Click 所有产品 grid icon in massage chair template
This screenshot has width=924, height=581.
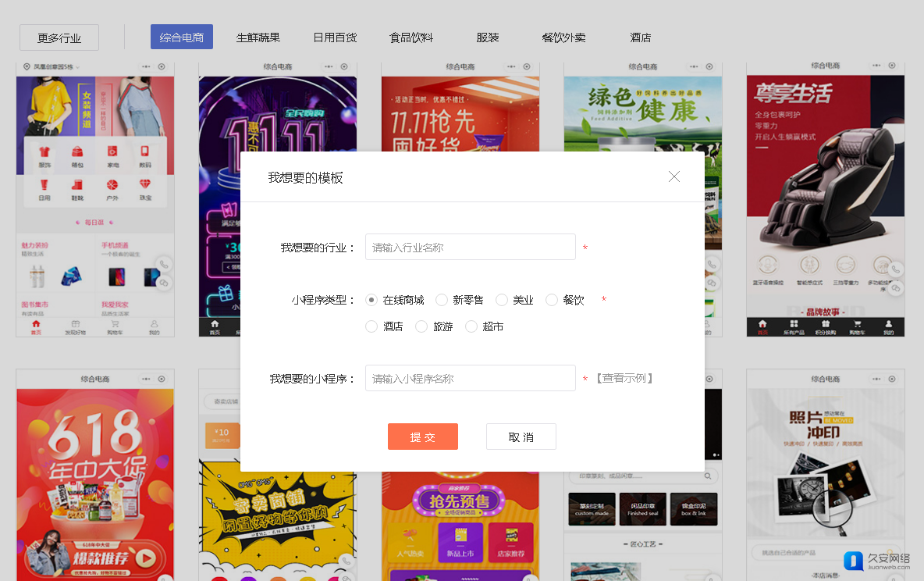[794, 325]
